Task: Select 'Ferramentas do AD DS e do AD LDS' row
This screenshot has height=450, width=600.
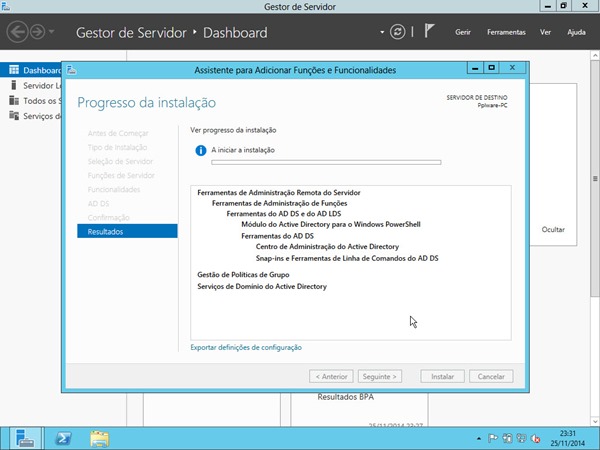Action: pyautogui.click(x=284, y=214)
